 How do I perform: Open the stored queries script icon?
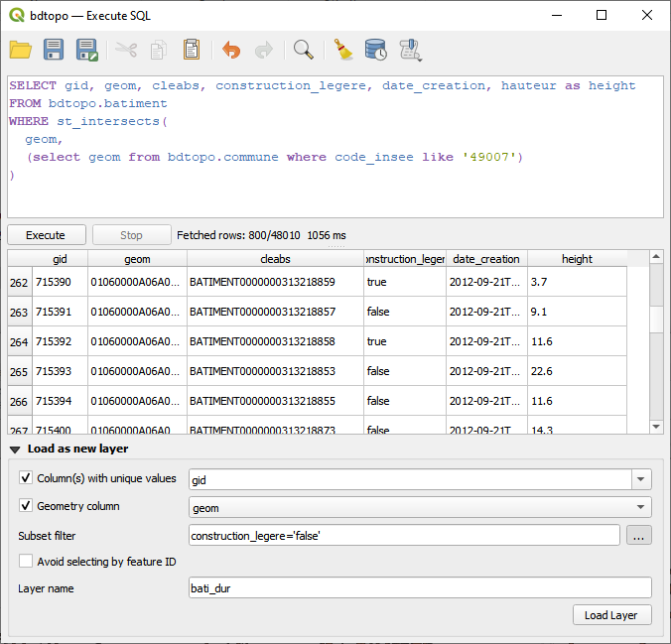[x=408, y=50]
